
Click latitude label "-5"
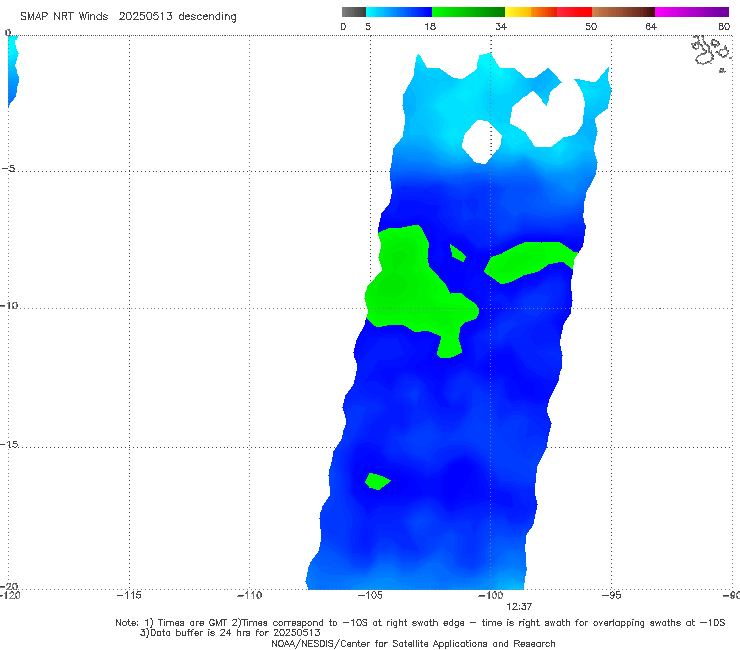pos(8,169)
